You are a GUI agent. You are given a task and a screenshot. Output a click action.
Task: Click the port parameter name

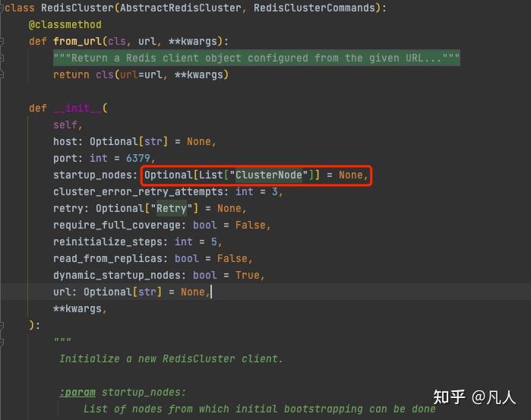tap(65, 158)
